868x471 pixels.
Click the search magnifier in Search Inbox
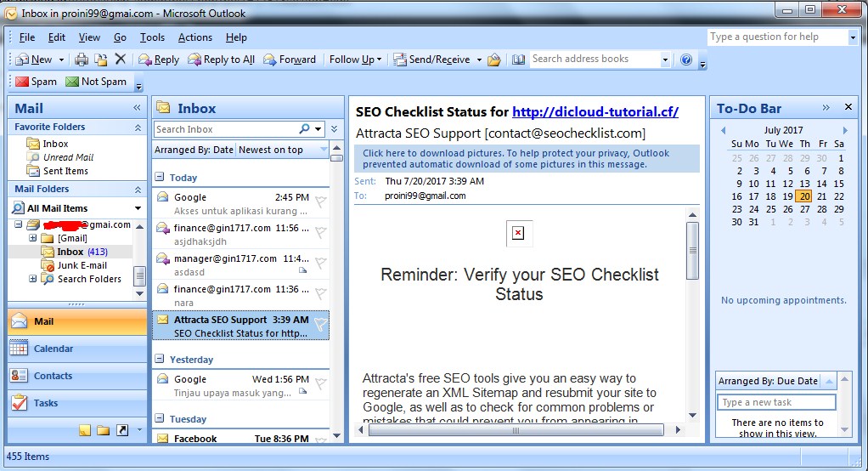[x=304, y=128]
